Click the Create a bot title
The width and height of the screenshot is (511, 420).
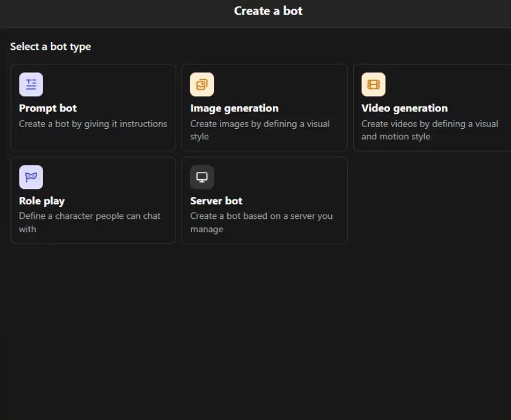[x=268, y=10]
